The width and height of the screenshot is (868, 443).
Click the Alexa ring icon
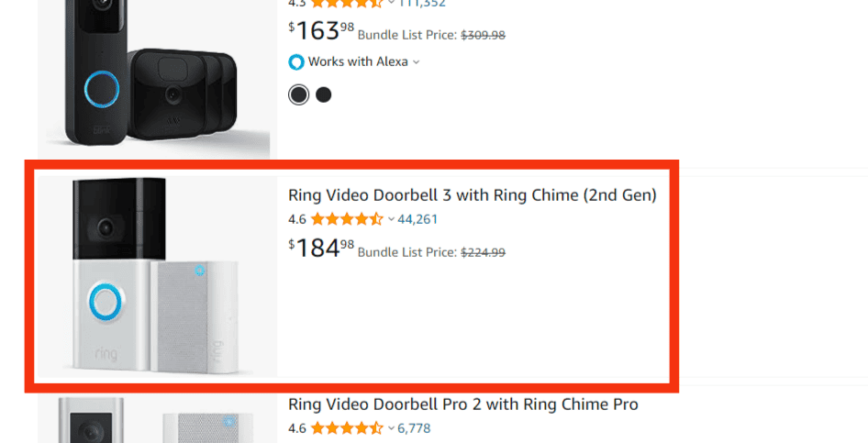pyautogui.click(x=296, y=62)
